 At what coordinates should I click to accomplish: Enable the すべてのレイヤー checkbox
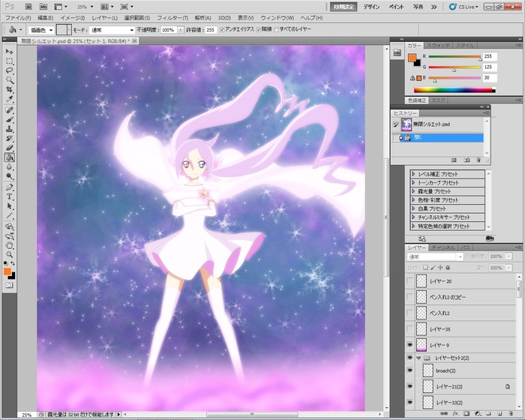tap(276, 29)
